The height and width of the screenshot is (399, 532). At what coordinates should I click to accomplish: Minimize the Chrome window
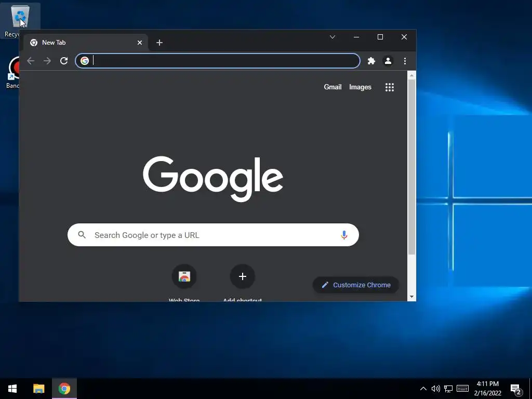pyautogui.click(x=356, y=37)
